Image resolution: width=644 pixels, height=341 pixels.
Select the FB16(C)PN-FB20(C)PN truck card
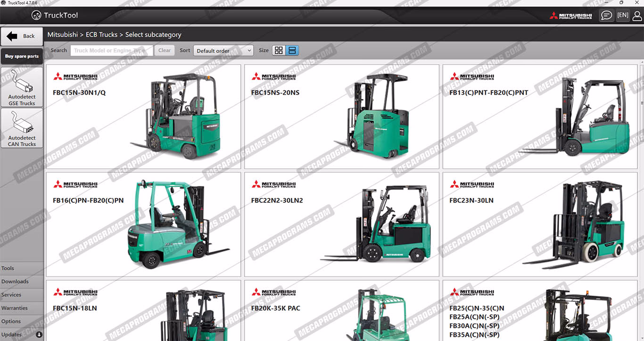143,225
